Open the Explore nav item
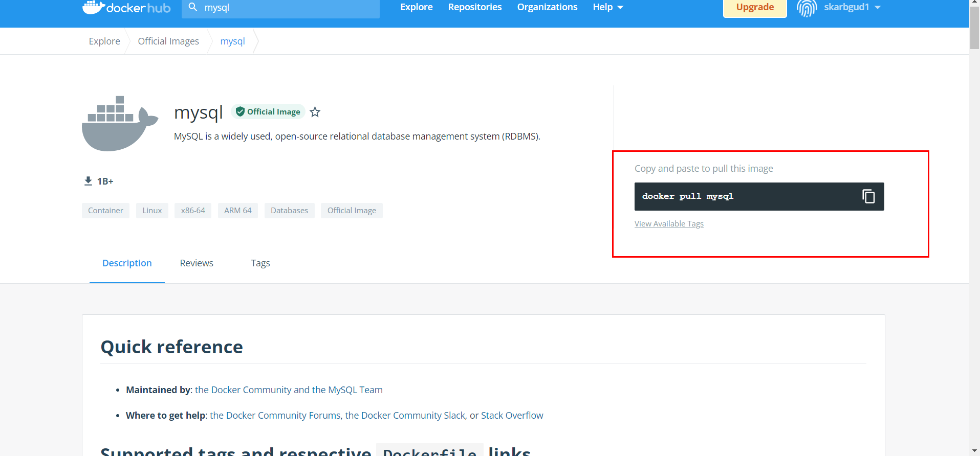The height and width of the screenshot is (456, 980). (x=416, y=7)
